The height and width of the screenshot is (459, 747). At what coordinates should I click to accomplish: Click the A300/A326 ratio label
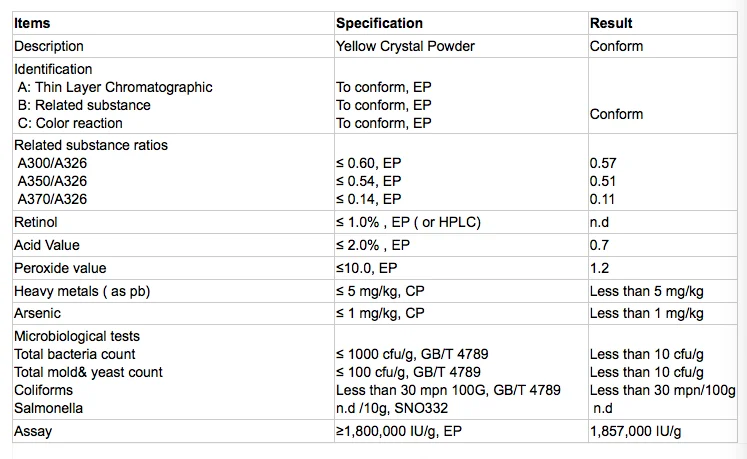52,163
